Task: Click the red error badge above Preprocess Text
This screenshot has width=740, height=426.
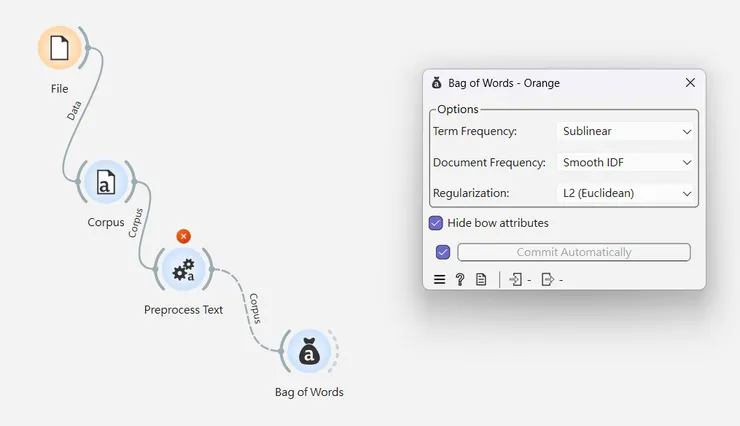Action: tap(183, 236)
